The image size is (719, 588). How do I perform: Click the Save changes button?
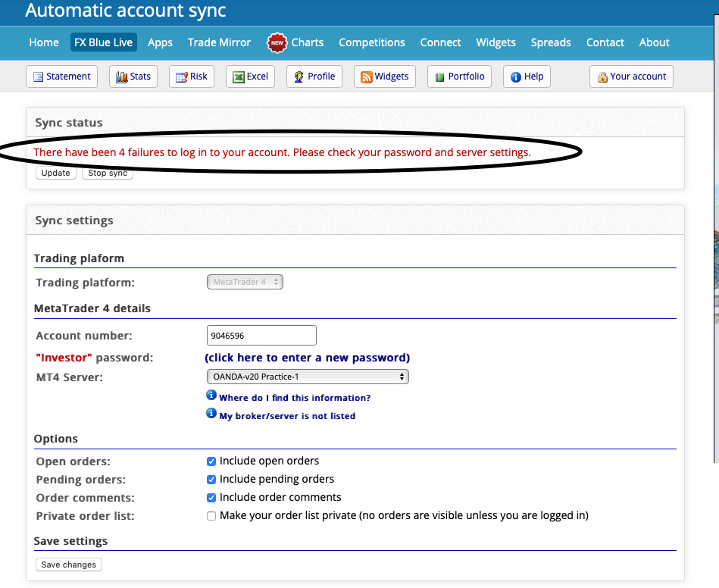pyautogui.click(x=69, y=565)
